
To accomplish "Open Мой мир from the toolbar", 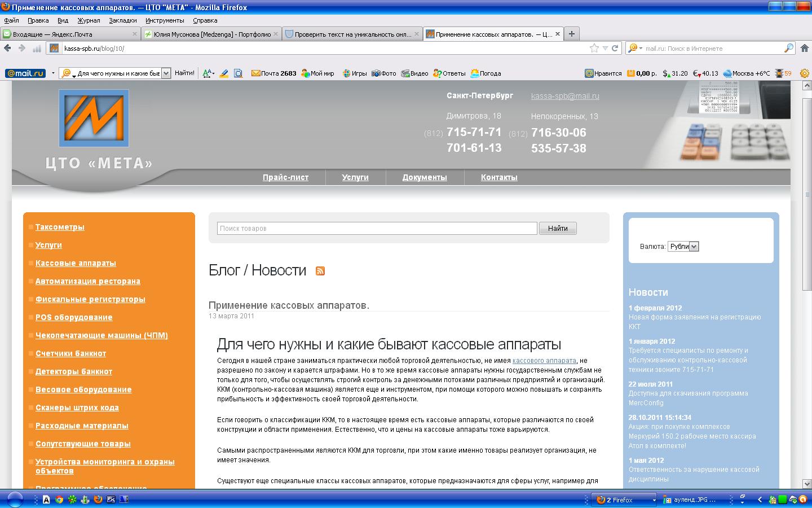I will 317,73.
